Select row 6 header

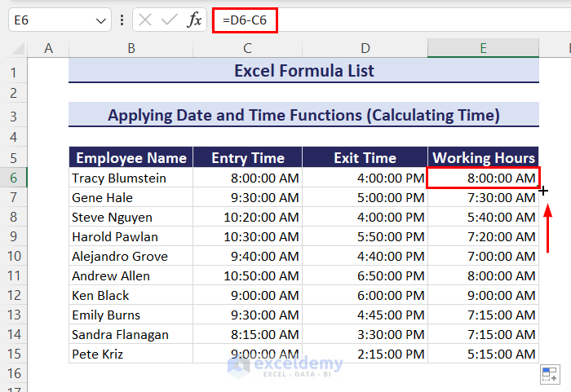click(x=14, y=178)
